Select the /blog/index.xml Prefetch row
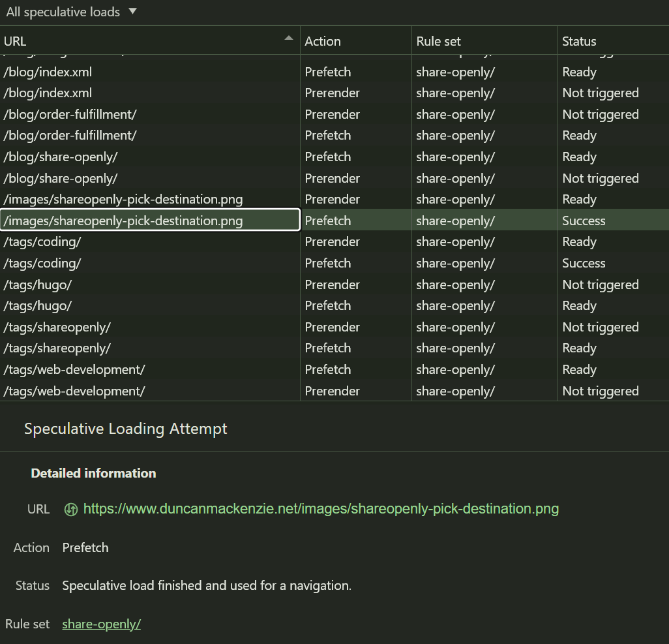This screenshot has height=644, width=669. tap(150, 72)
